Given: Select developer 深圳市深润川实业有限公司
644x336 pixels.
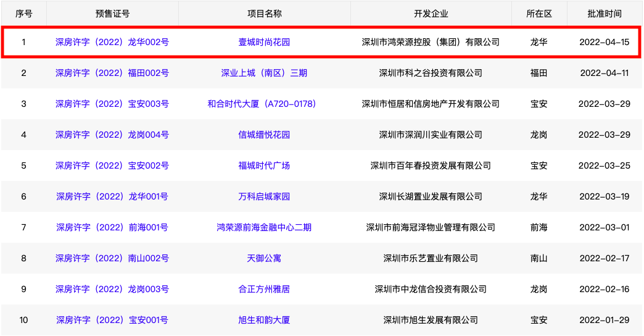Looking at the screenshot, I should click(x=431, y=135).
